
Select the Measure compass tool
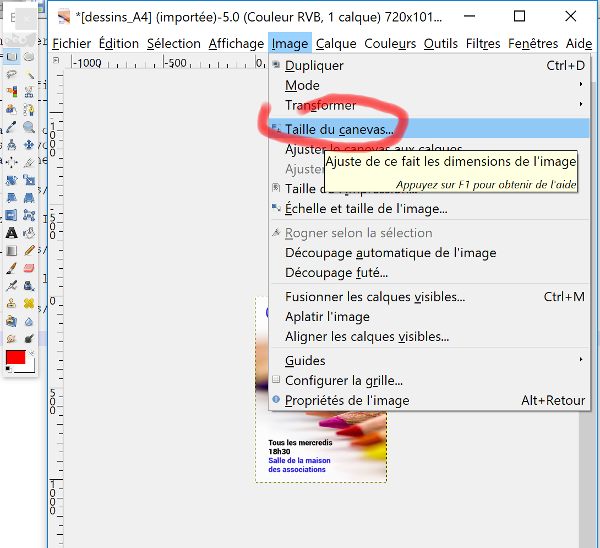[11, 145]
